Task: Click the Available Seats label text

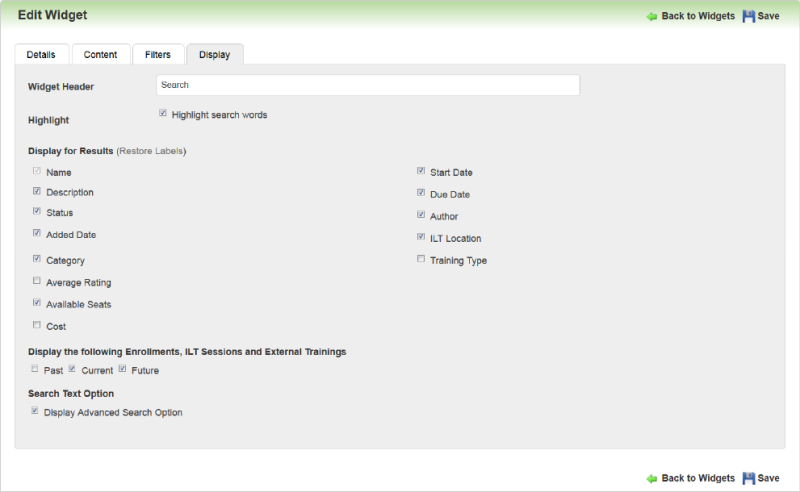Action: 79,305
